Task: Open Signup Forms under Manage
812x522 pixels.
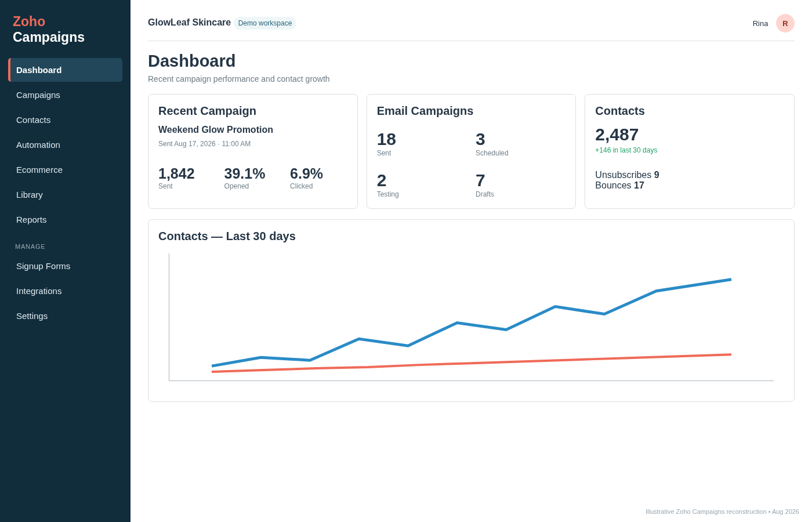Action: click(65, 266)
